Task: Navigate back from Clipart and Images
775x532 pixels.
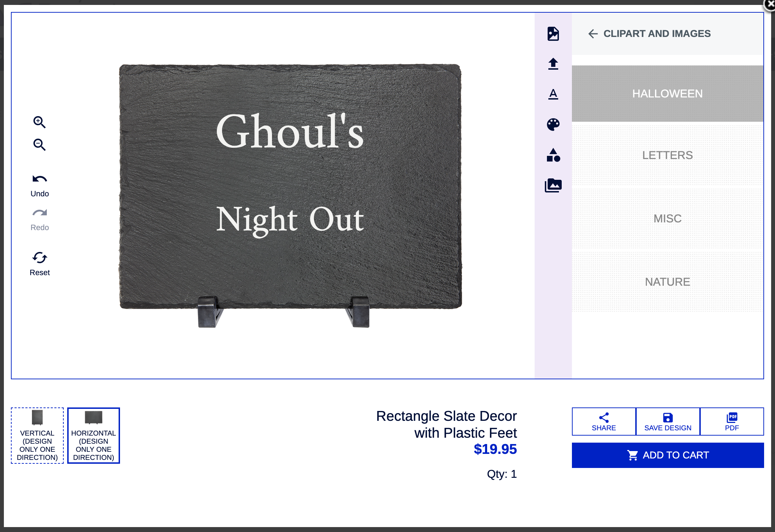Action: 593,33
